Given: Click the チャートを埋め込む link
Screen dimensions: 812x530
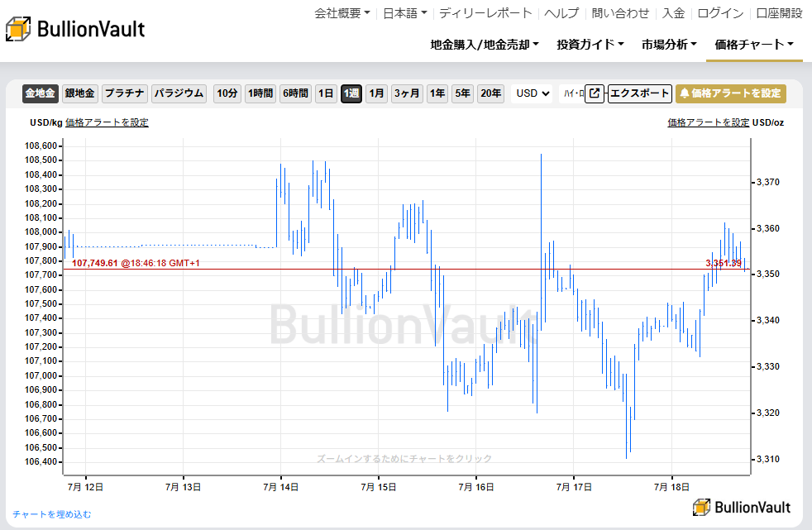Looking at the screenshot, I should 52,514.
